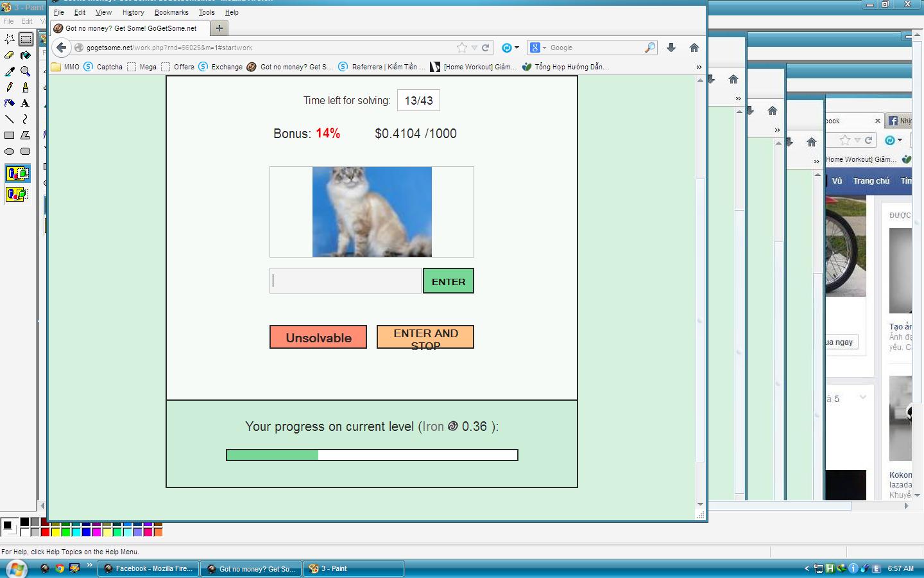Bookmark this page with the star
924x578 pixels.
click(461, 48)
